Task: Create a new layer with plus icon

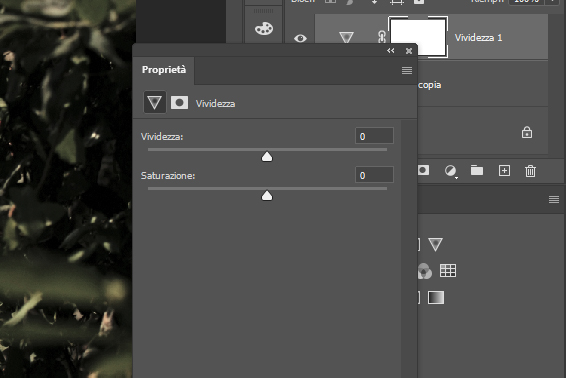Action: click(504, 170)
